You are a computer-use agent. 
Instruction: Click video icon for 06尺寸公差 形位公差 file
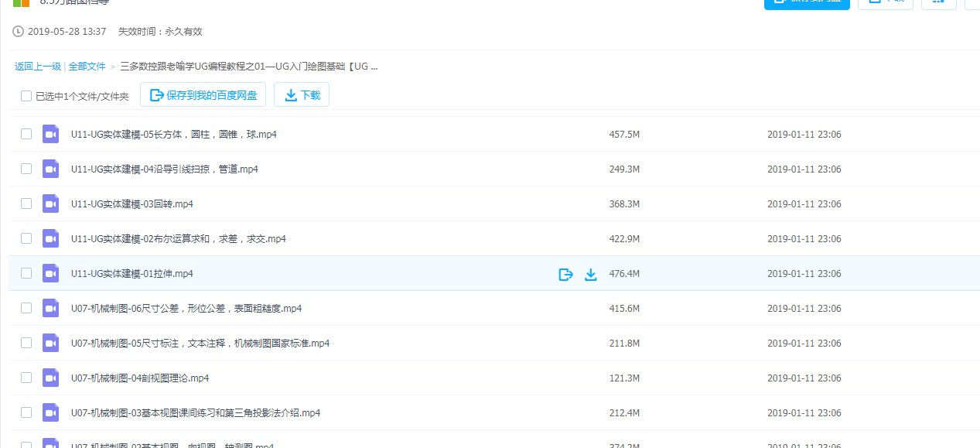tap(51, 308)
